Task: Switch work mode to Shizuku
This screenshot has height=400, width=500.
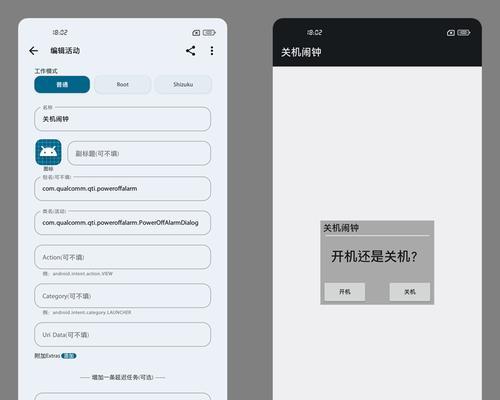Action: (x=183, y=84)
